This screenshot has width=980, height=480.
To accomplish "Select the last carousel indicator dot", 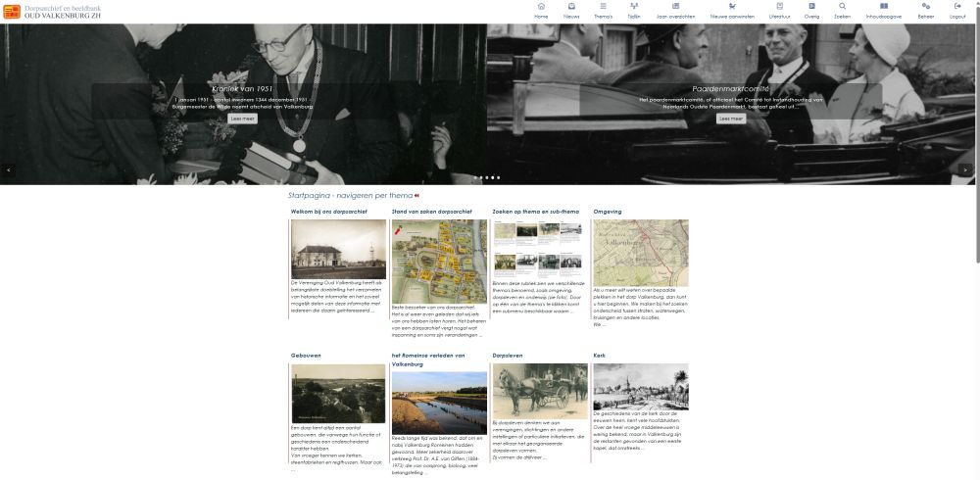I will [498, 177].
